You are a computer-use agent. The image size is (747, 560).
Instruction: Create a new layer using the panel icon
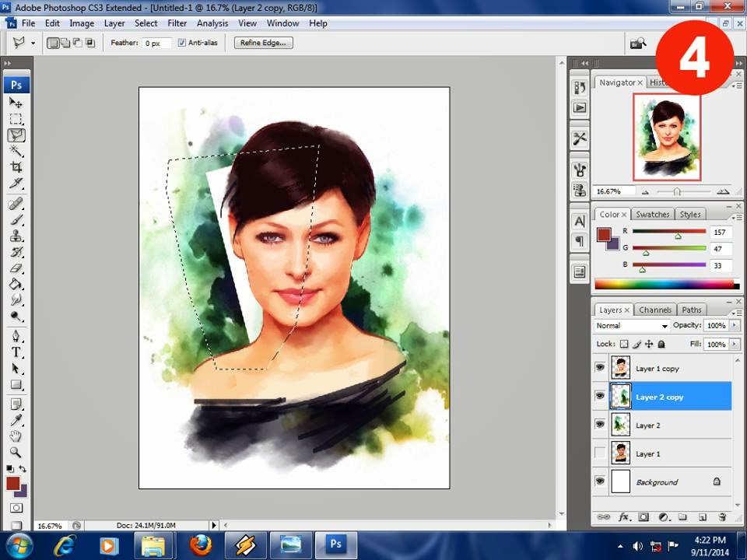point(702,516)
